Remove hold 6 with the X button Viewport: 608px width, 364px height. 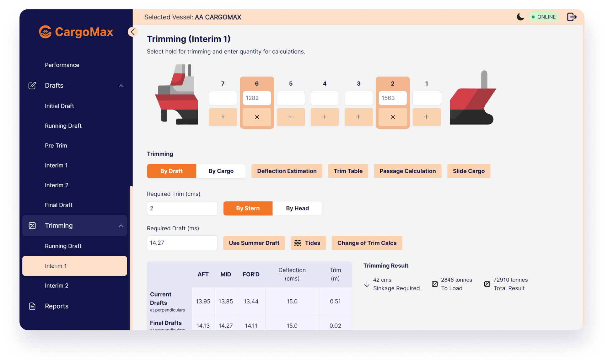pos(257,117)
